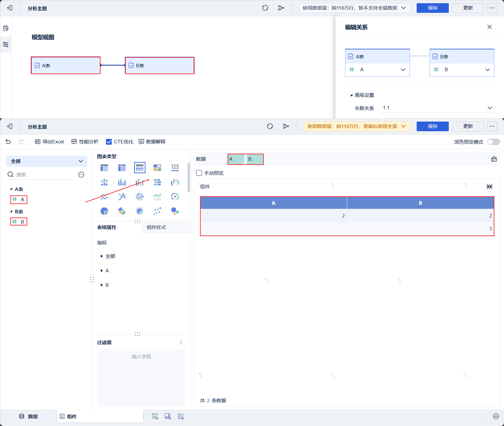The height and width of the screenshot is (426, 504).
Task: Expand the A item under 指标
Action: (102, 271)
